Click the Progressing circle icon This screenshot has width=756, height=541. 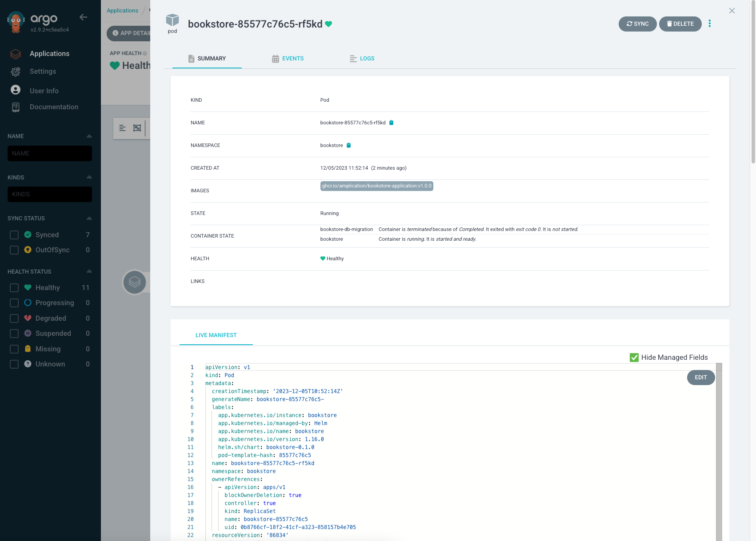click(28, 302)
